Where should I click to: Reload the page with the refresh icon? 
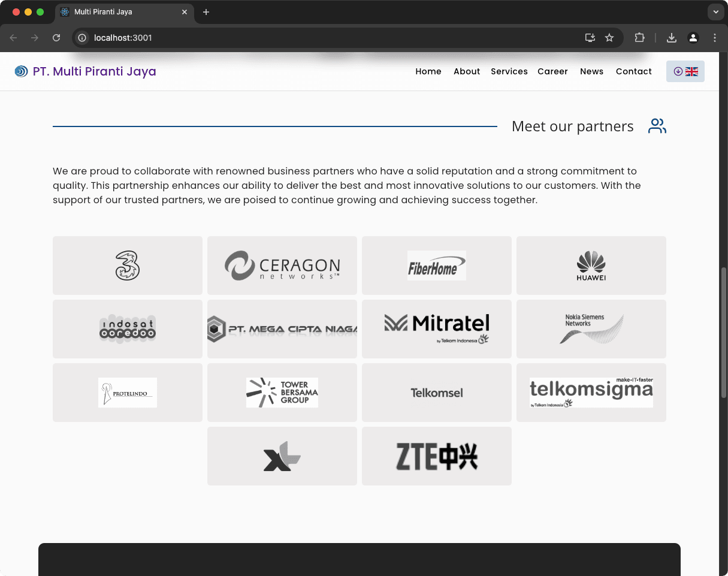coord(56,38)
